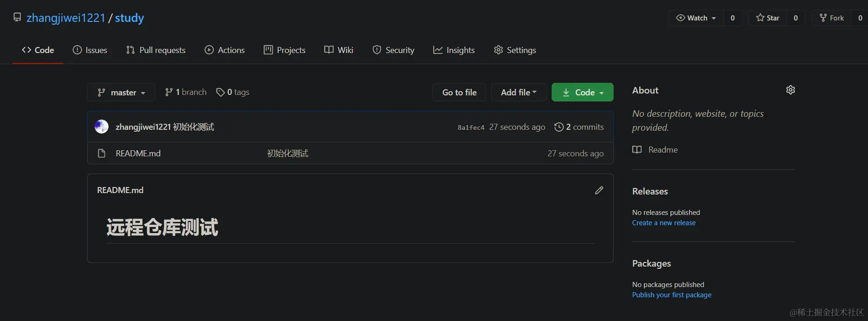This screenshot has width=868, height=321.
Task: Edit README with the pencil icon
Action: 599,190
